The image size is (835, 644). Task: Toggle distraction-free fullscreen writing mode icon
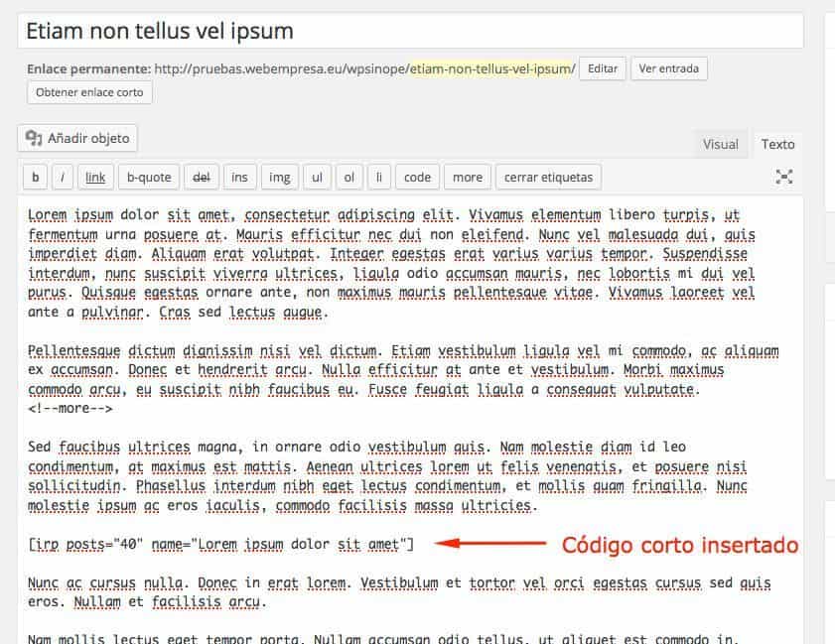click(x=784, y=177)
